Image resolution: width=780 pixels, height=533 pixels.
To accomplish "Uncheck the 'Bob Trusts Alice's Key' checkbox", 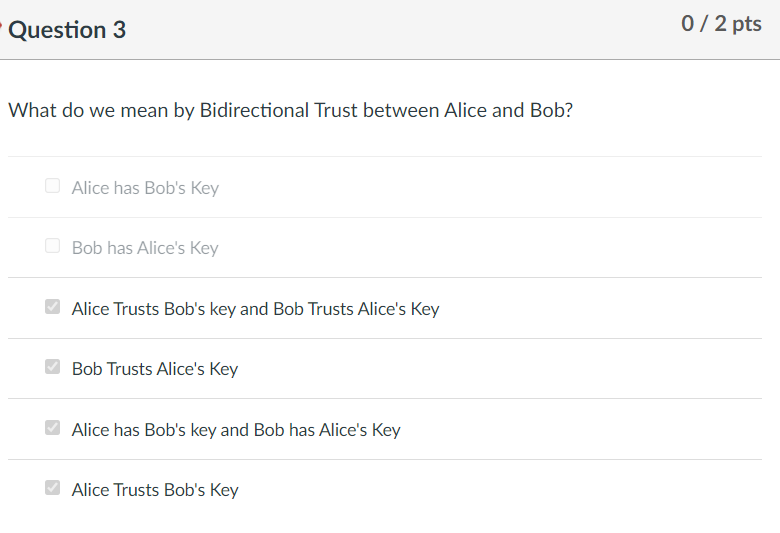I will pos(53,367).
